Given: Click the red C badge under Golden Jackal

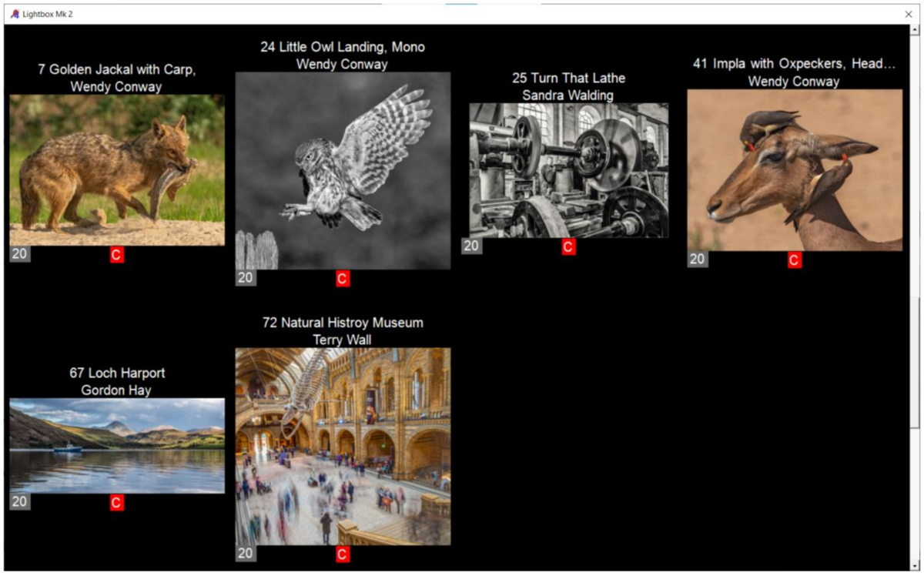Looking at the screenshot, I should (x=117, y=255).
